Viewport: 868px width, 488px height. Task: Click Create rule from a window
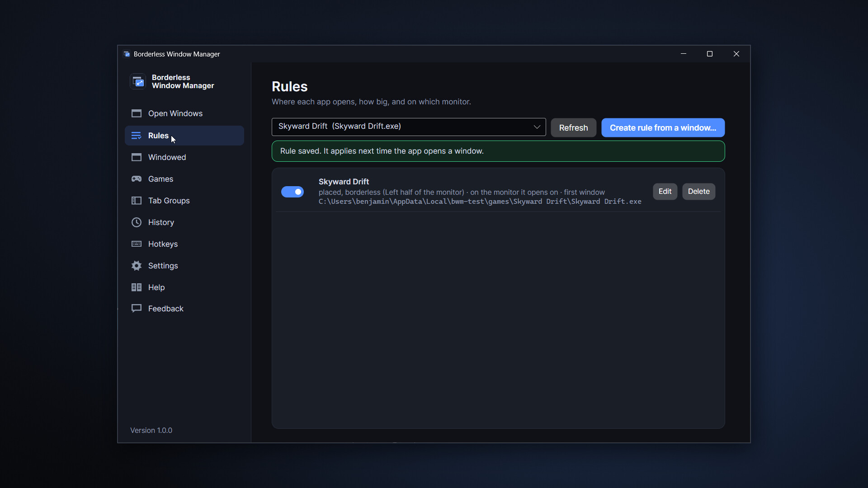pos(663,128)
